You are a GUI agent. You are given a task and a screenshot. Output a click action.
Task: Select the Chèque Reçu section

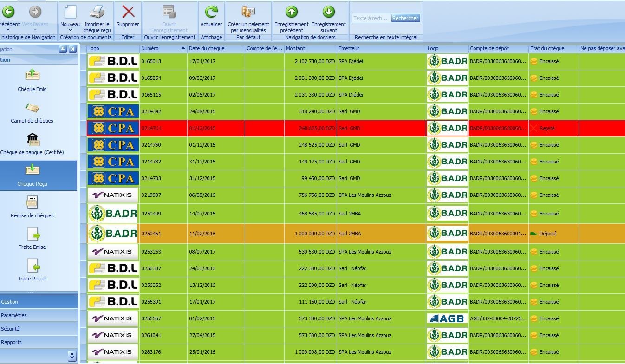[x=38, y=175]
